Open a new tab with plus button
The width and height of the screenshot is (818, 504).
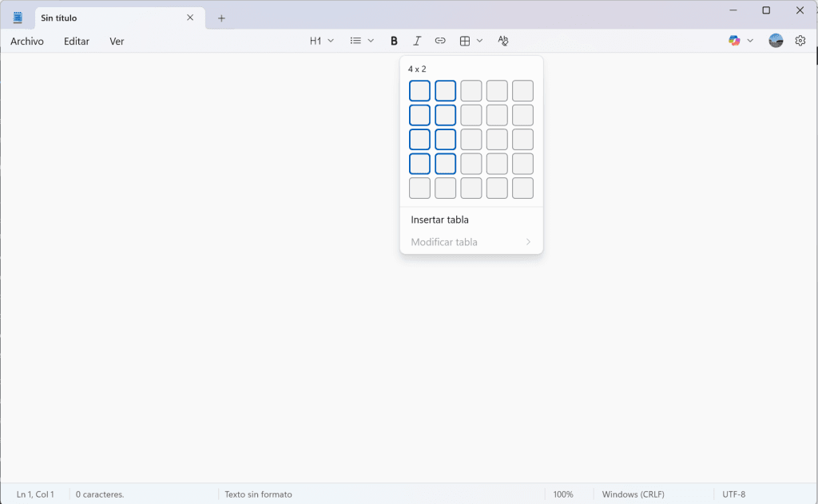click(x=221, y=17)
